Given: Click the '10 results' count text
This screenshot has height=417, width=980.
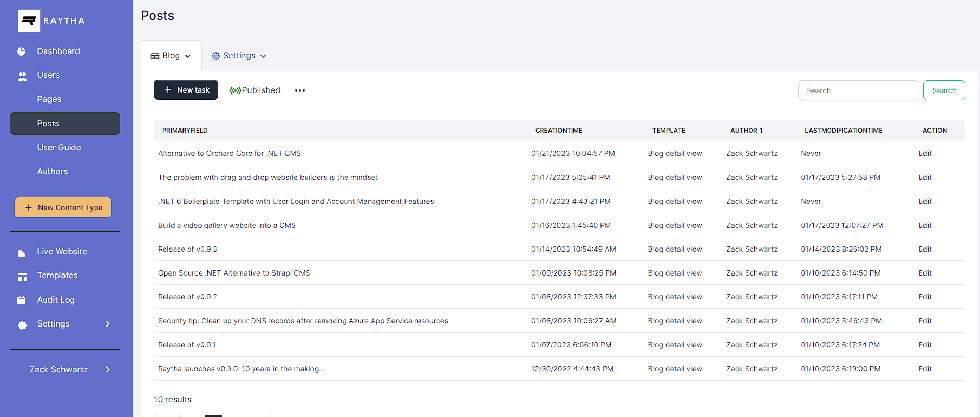Looking at the screenshot, I should point(173,400).
